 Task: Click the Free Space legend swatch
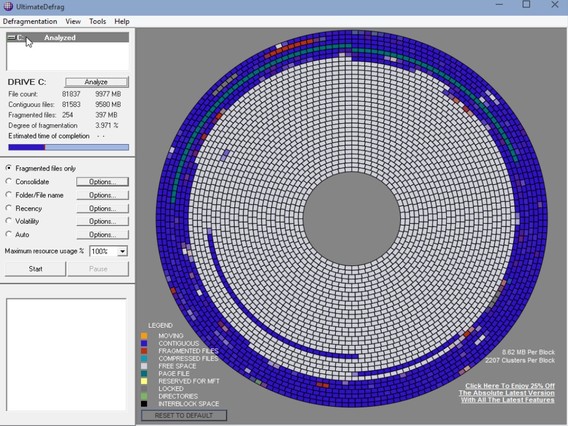coord(144,366)
